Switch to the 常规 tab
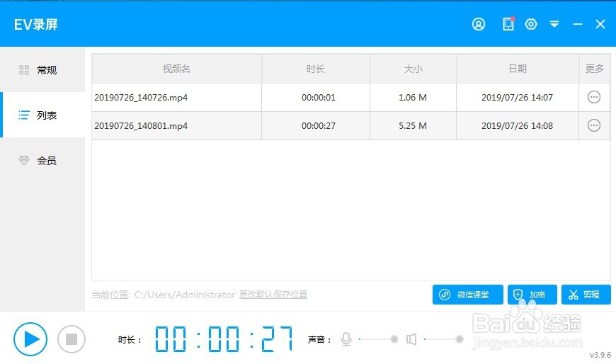616x364 pixels. point(42,70)
